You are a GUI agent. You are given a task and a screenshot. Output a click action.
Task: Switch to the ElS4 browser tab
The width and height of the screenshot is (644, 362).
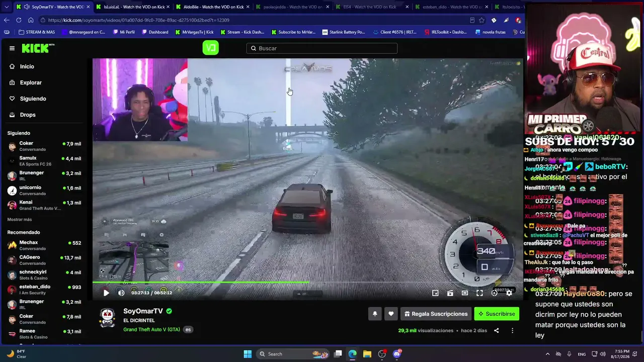(371, 7)
